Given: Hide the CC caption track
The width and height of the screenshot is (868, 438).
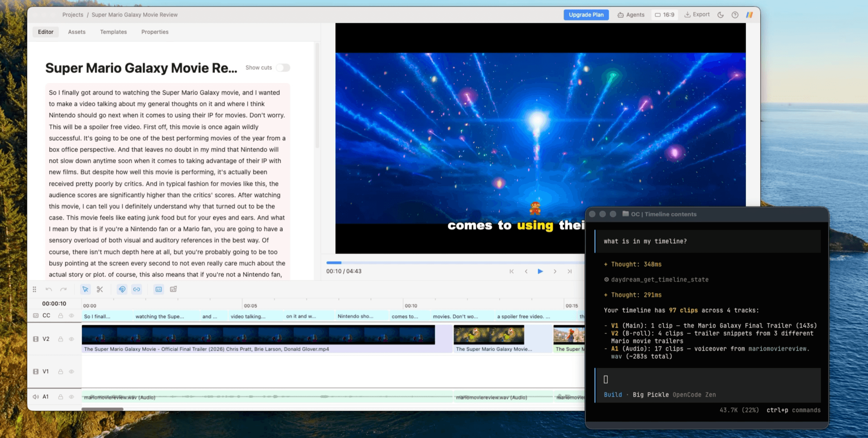Looking at the screenshot, I should pyautogui.click(x=72, y=315).
